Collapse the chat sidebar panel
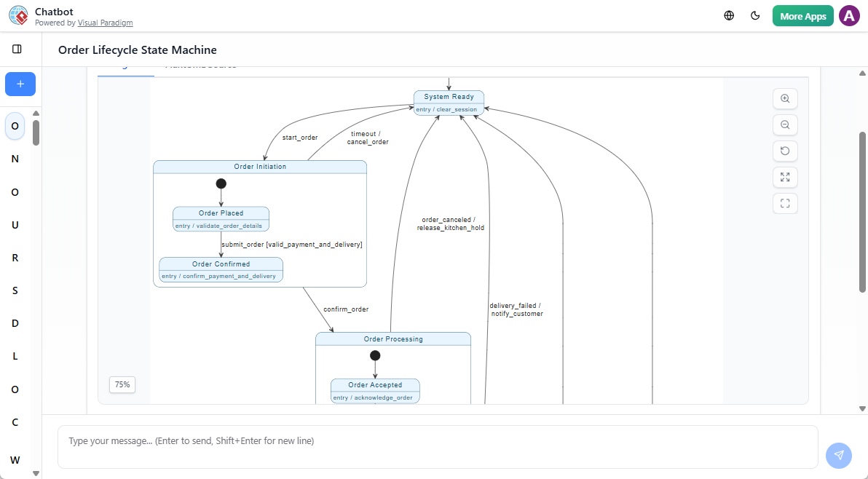The height and width of the screenshot is (479, 868). pos(17,48)
